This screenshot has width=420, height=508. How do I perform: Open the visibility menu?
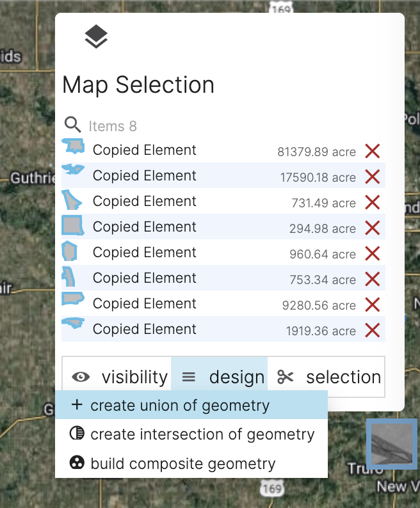pos(117,377)
